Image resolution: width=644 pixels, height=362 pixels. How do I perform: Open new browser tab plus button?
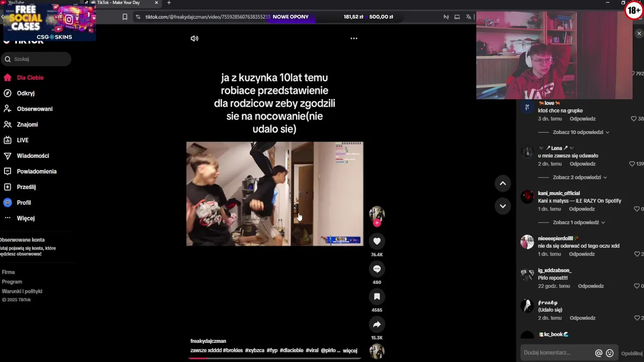click(169, 3)
